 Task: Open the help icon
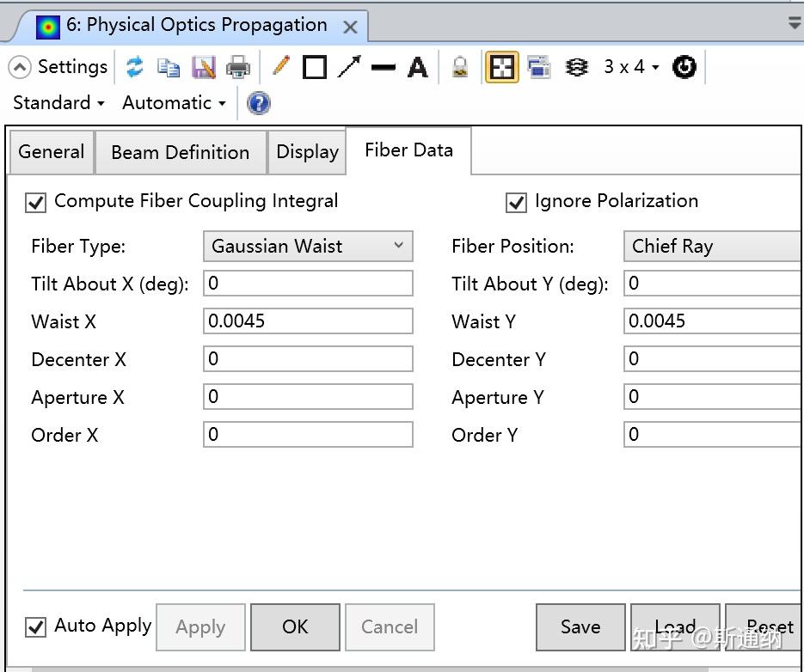coord(259,103)
